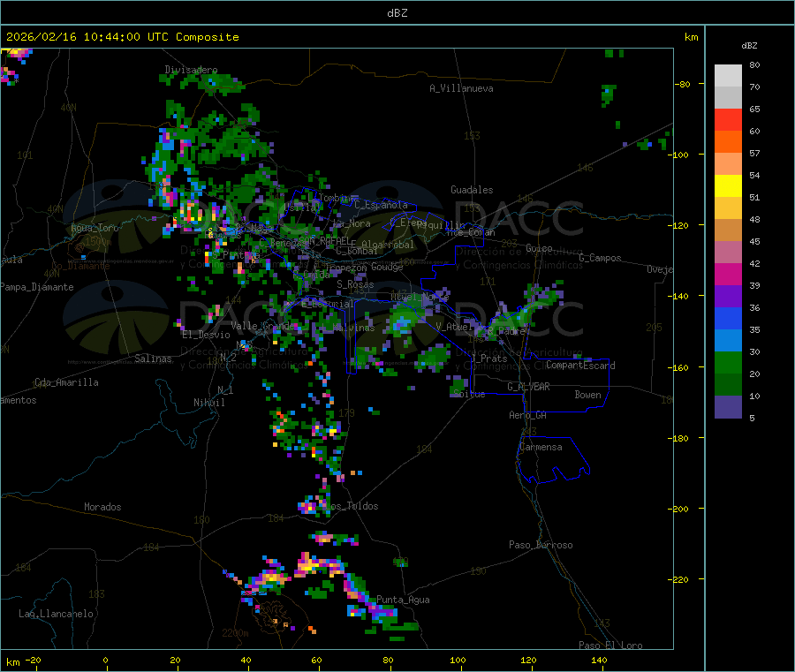Image resolution: width=795 pixels, height=672 pixels.
Task: Pick the slate 5–10 dBZ legend swatch
Action: coord(728,406)
